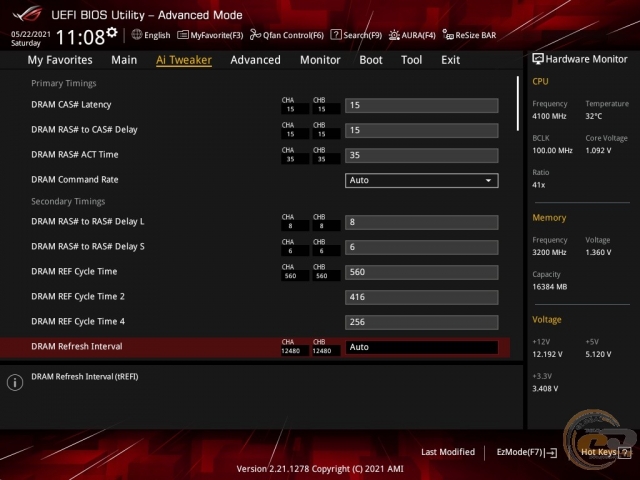Click Last Modified button
Image resolution: width=640 pixels, height=480 pixels.
click(x=448, y=452)
